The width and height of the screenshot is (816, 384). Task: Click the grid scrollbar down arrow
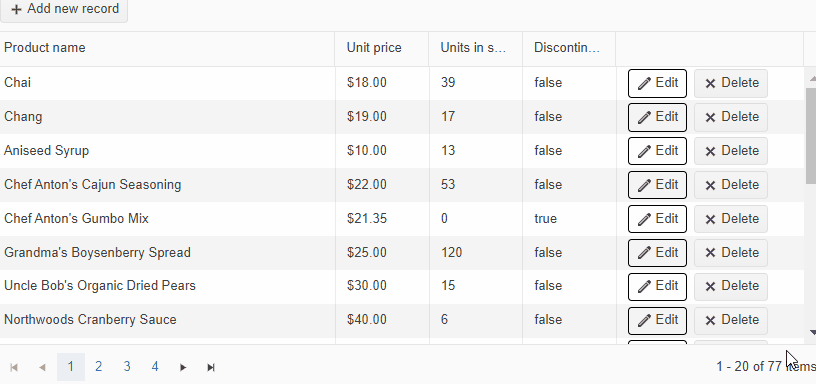(x=812, y=332)
